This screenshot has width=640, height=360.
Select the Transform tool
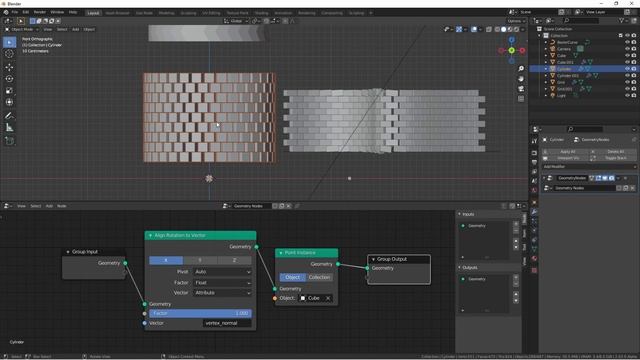coord(9,102)
